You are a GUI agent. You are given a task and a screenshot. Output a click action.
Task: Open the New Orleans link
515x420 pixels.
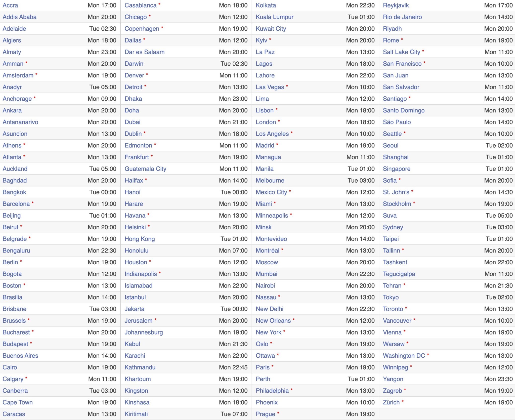(273, 321)
